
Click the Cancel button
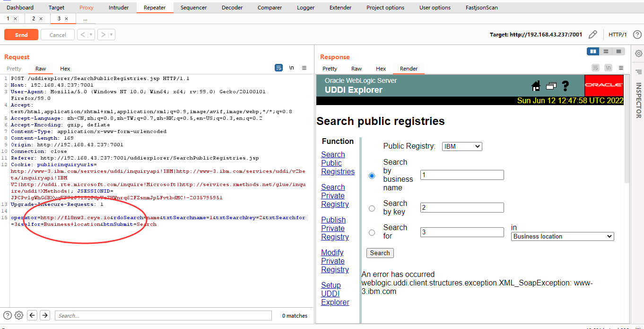pyautogui.click(x=58, y=35)
